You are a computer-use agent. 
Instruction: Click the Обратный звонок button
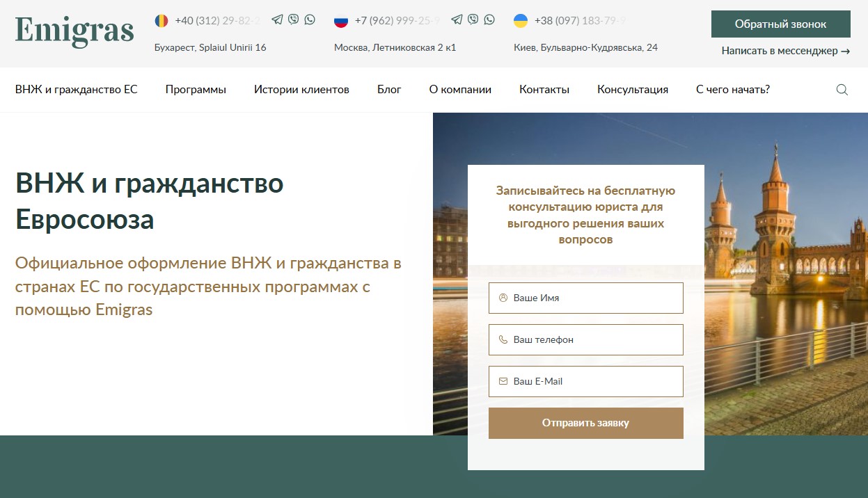(781, 24)
